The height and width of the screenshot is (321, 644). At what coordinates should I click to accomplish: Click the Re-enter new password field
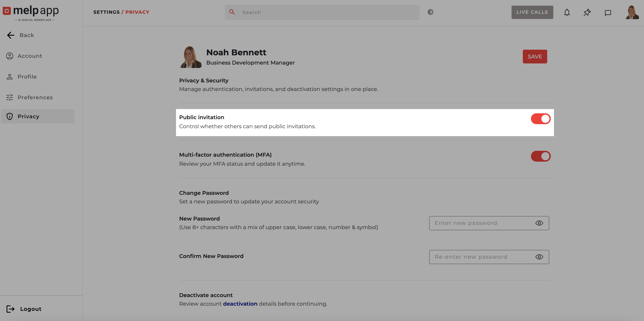click(x=489, y=257)
